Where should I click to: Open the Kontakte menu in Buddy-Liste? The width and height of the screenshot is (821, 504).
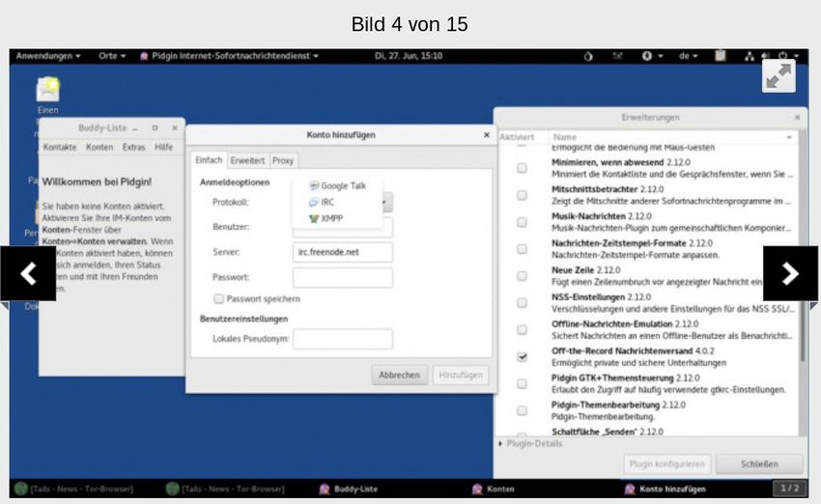coord(60,147)
